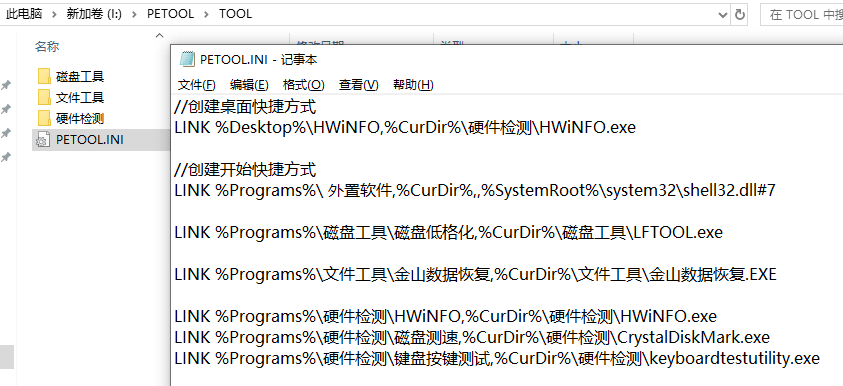Image resolution: width=843 pixels, height=386 pixels.
Task: Select the 文件工具 folder icon in Explorer
Action: pos(44,97)
